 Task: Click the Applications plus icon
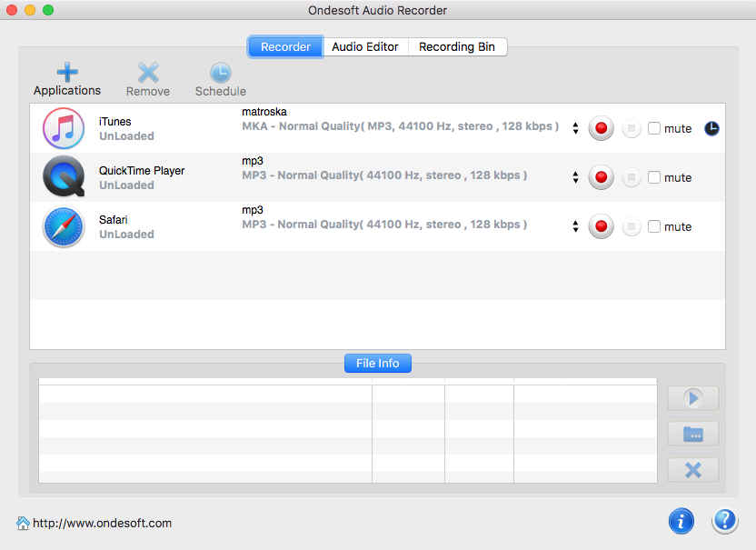pyautogui.click(x=67, y=74)
